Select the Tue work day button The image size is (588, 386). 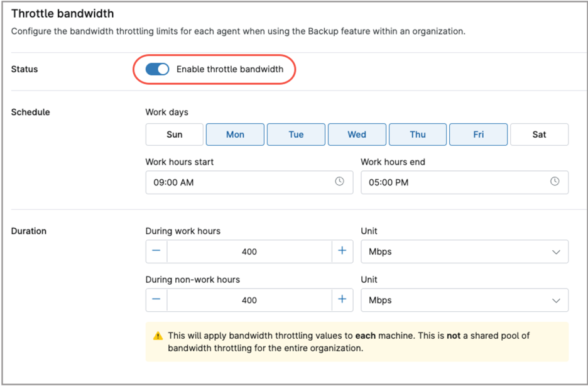click(x=296, y=134)
